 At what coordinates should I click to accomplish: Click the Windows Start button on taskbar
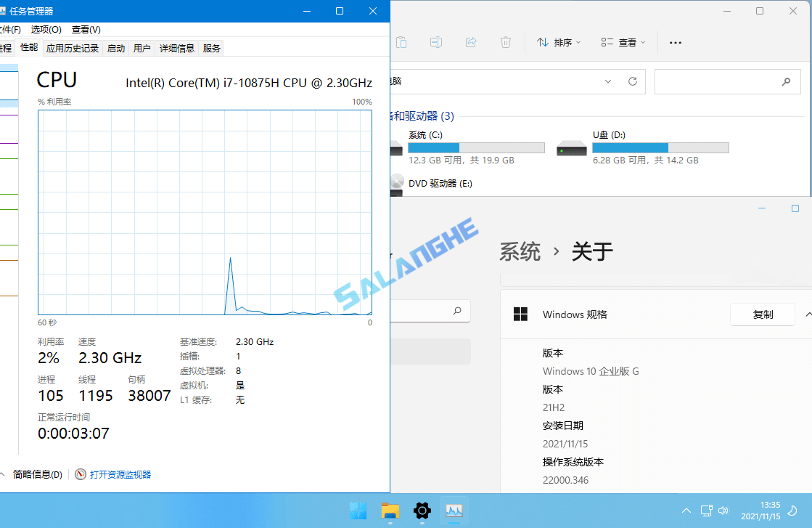click(x=358, y=511)
